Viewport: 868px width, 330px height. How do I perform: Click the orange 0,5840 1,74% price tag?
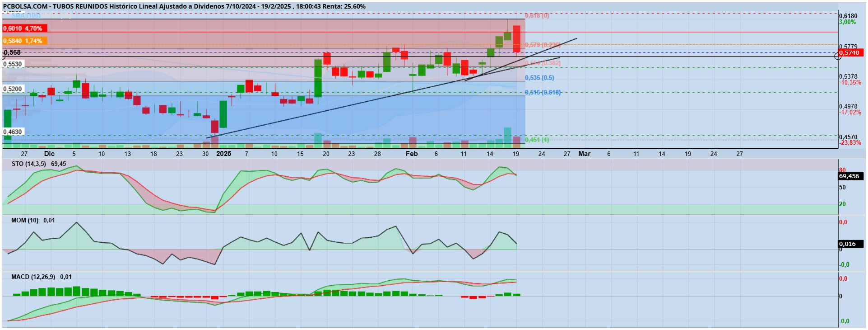point(24,41)
